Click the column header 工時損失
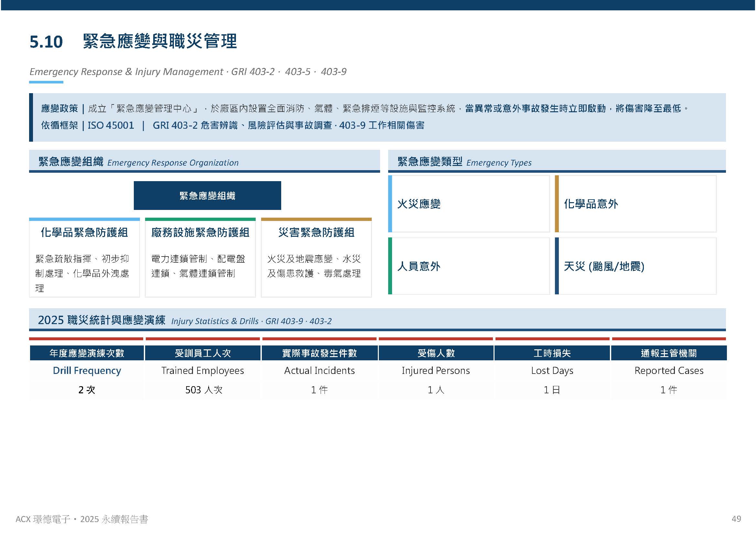Image resolution: width=756 pixels, height=535 pixels. (x=552, y=353)
